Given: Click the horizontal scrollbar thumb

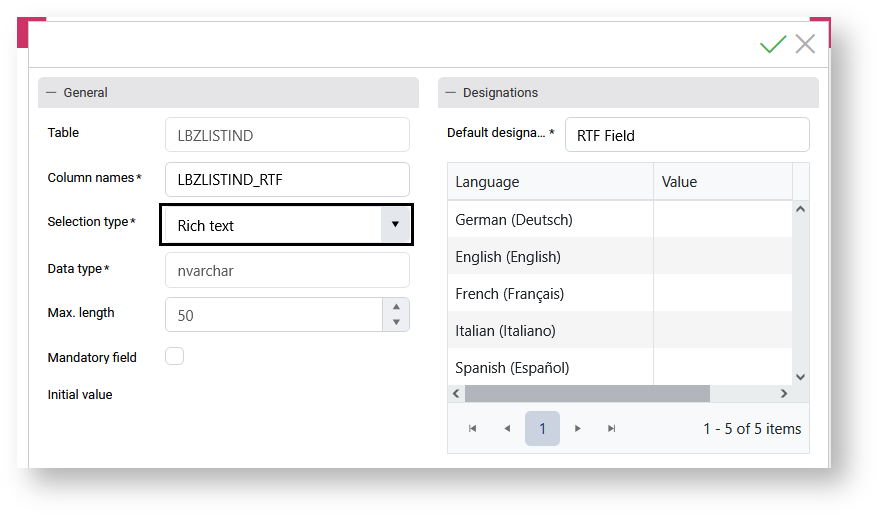Looking at the screenshot, I should pos(587,394).
